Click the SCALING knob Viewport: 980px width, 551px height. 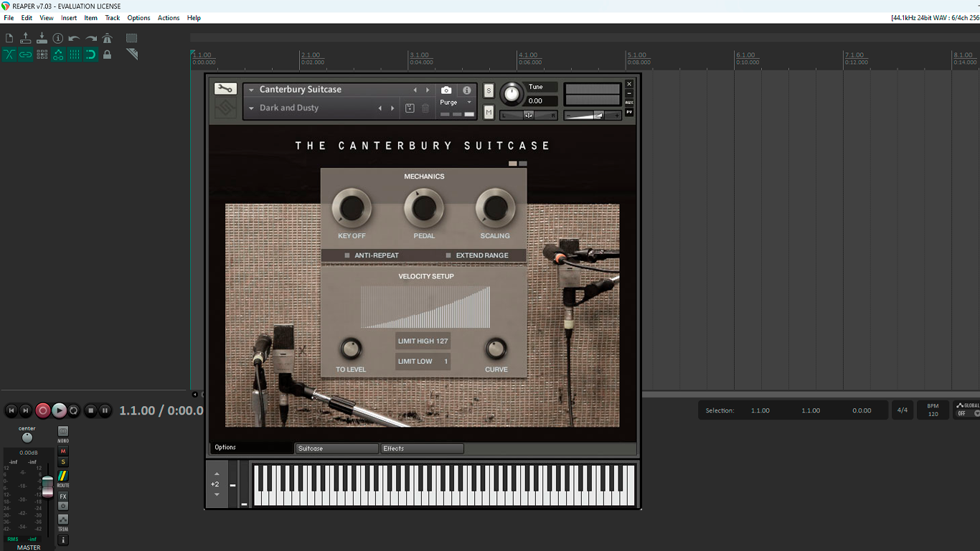[495, 208]
